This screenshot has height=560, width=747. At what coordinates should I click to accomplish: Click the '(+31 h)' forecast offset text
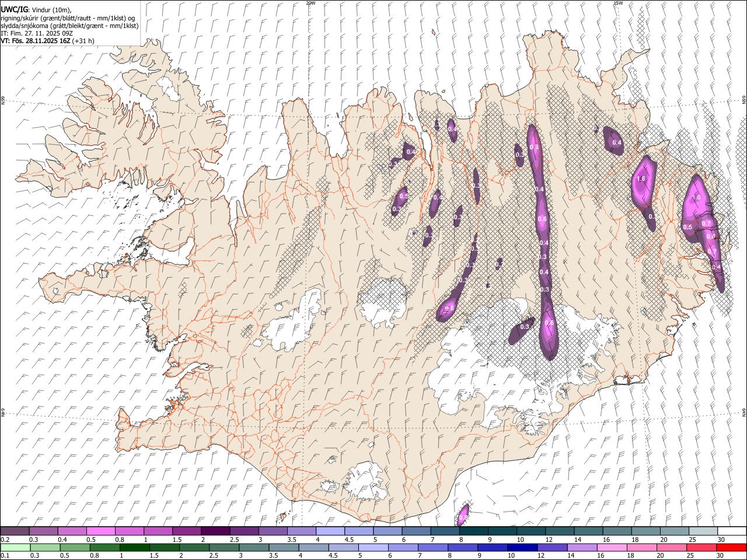click(x=83, y=41)
